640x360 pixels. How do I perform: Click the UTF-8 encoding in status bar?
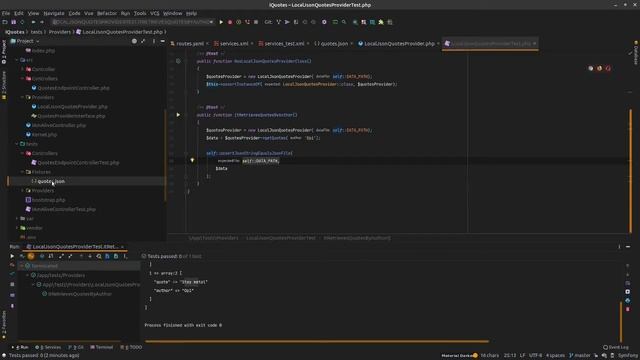536,356
